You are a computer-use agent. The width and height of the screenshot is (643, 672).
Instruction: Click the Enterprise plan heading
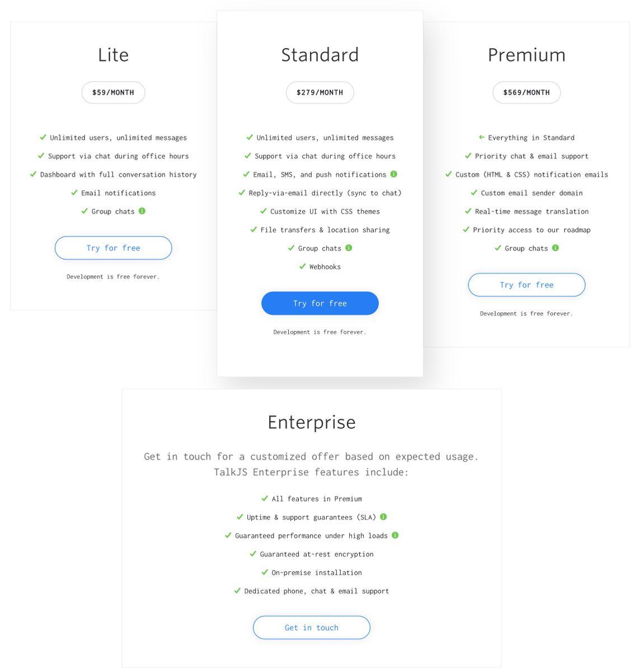click(x=312, y=422)
